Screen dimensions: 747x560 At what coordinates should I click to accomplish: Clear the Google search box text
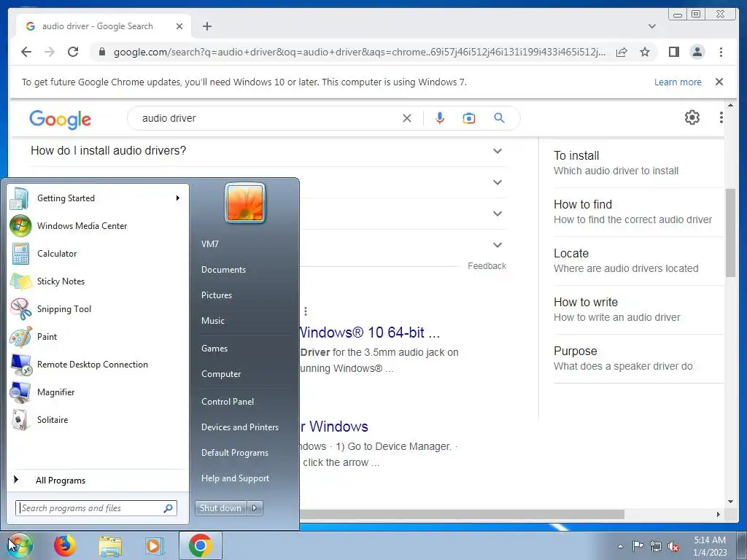pos(407,118)
